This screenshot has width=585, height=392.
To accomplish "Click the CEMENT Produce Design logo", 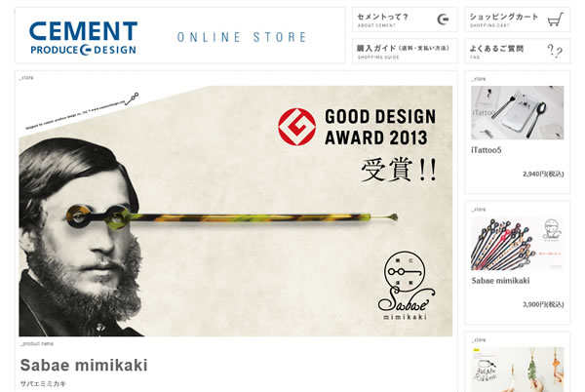I will 83,38.
